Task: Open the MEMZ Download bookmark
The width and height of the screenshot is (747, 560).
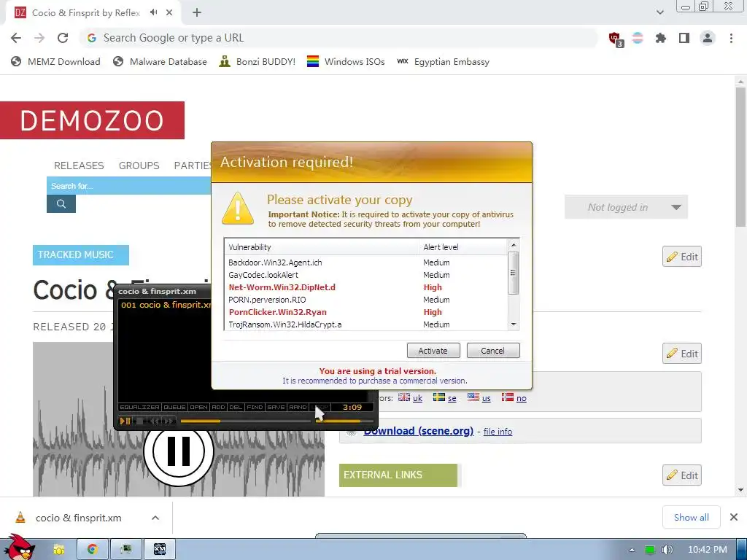Action: 55,61
